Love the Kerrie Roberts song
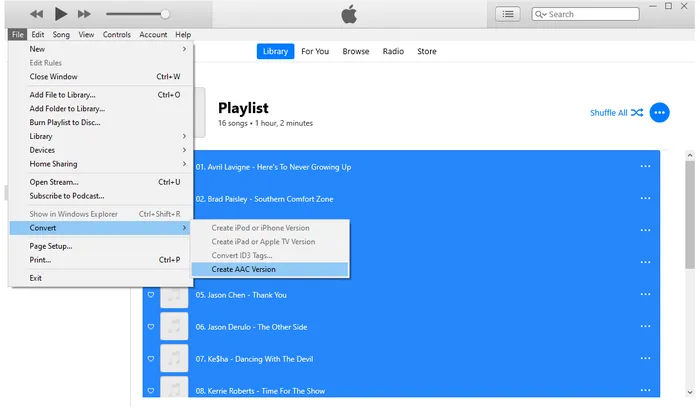The height and width of the screenshot is (407, 700). tap(151, 391)
